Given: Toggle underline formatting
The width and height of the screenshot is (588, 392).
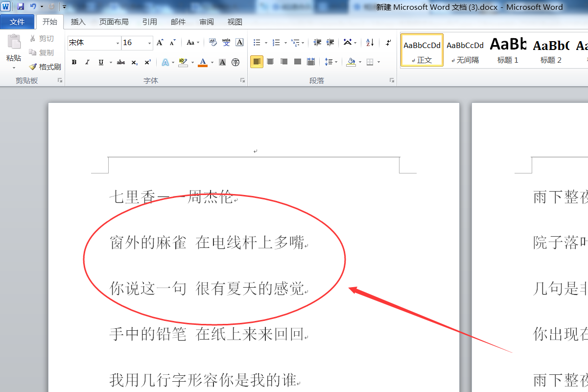Looking at the screenshot, I should 101,62.
